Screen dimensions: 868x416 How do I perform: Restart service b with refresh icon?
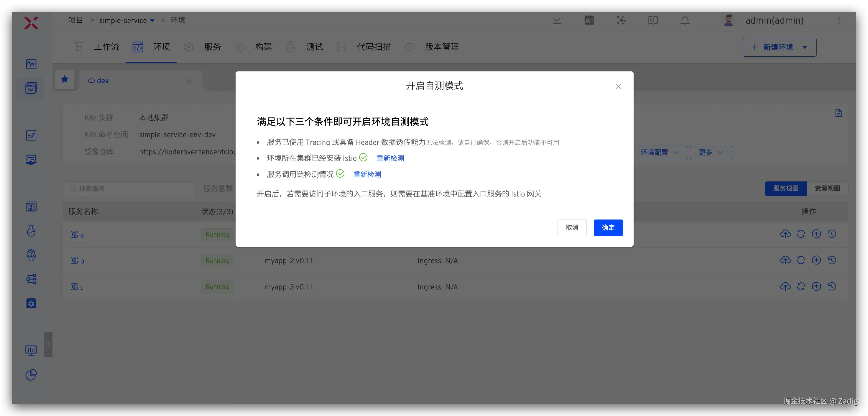coord(801,260)
